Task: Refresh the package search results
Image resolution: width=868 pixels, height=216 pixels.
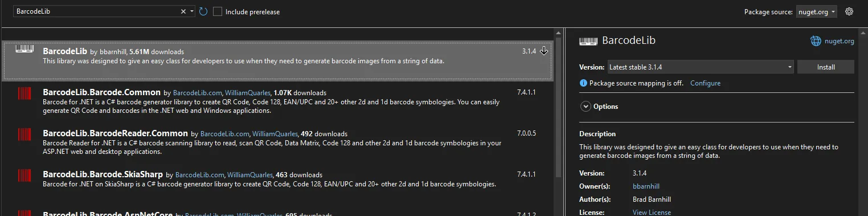Action: 203,11
